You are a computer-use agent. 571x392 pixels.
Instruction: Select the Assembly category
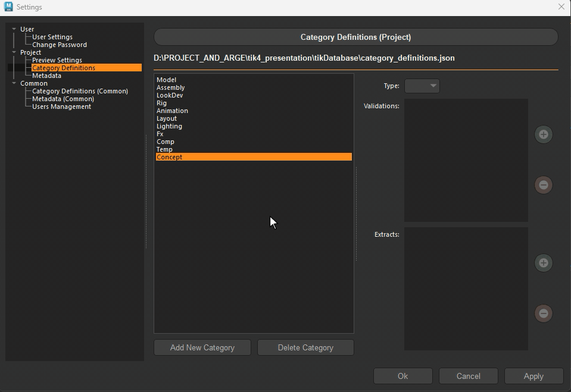pos(254,87)
